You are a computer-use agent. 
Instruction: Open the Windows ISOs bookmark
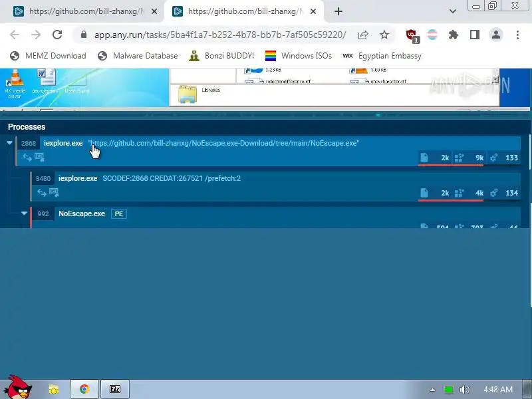pos(298,56)
